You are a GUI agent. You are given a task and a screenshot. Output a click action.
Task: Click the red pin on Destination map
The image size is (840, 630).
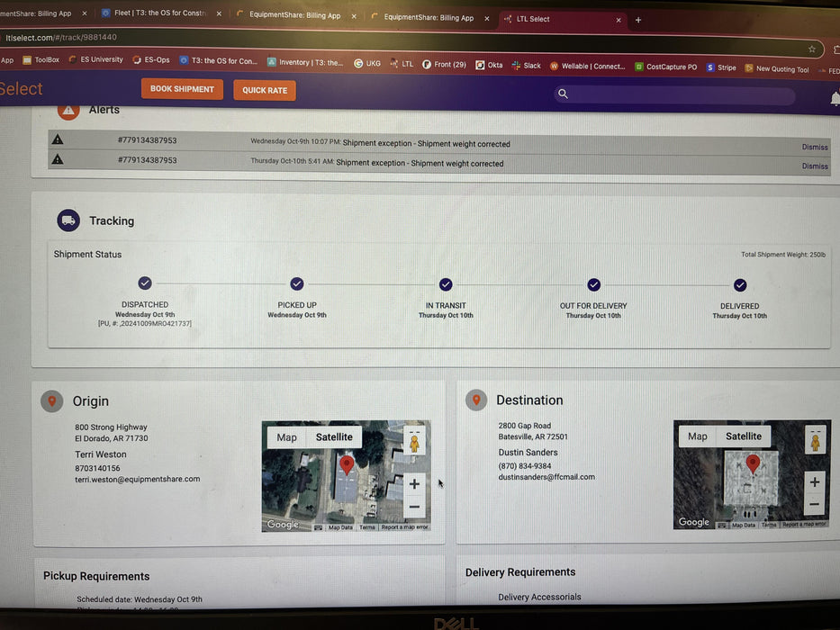[753, 463]
